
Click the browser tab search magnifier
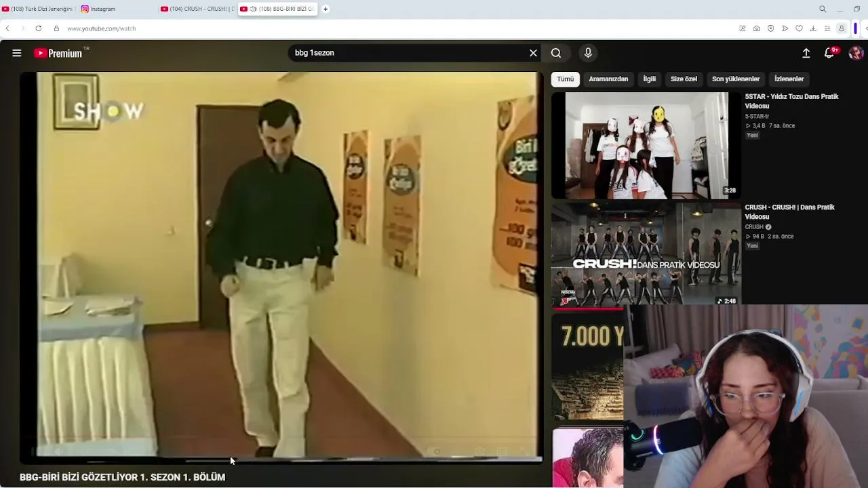[823, 9]
